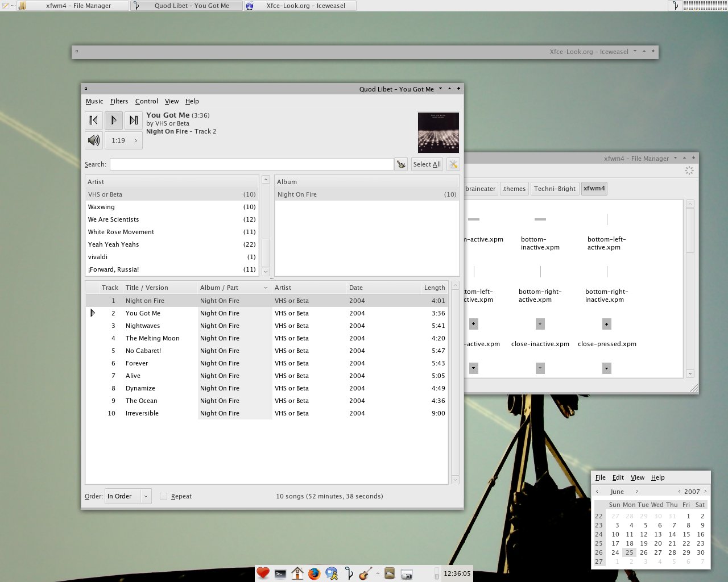Select the song Dynamize

[267, 388]
